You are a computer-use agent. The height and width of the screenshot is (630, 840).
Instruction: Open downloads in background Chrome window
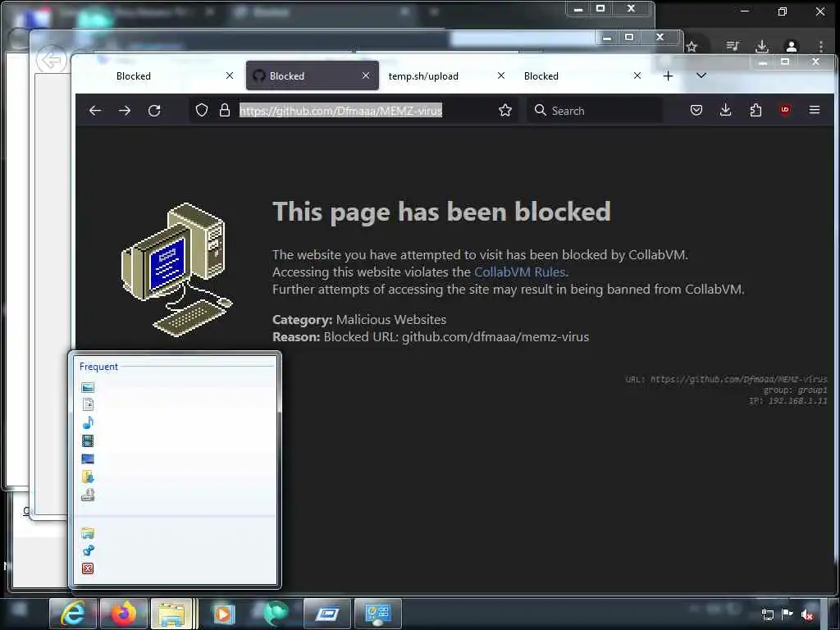(x=761, y=47)
